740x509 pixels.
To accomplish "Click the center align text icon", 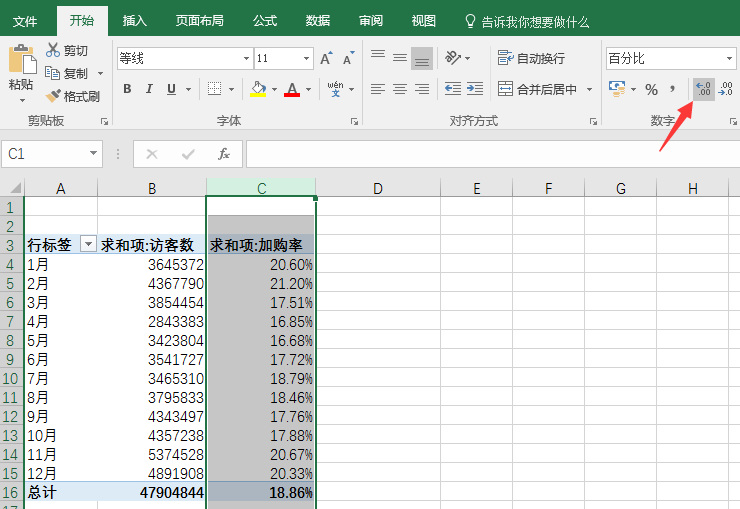I will [400, 89].
